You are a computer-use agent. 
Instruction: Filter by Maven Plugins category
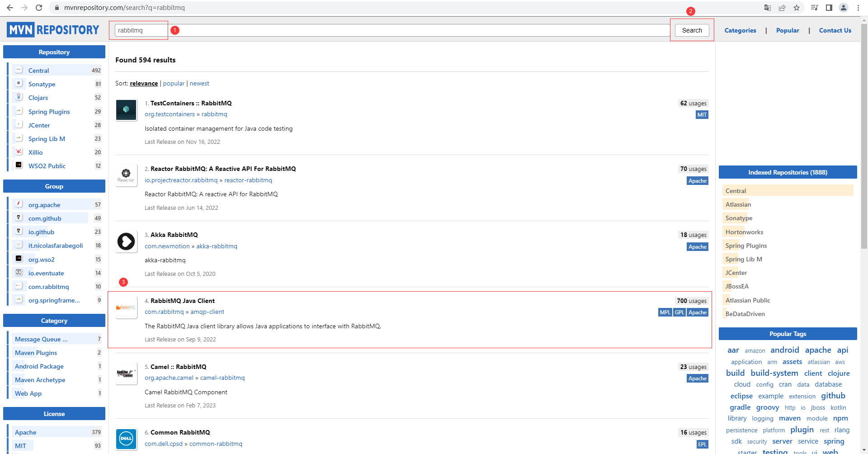coord(36,353)
